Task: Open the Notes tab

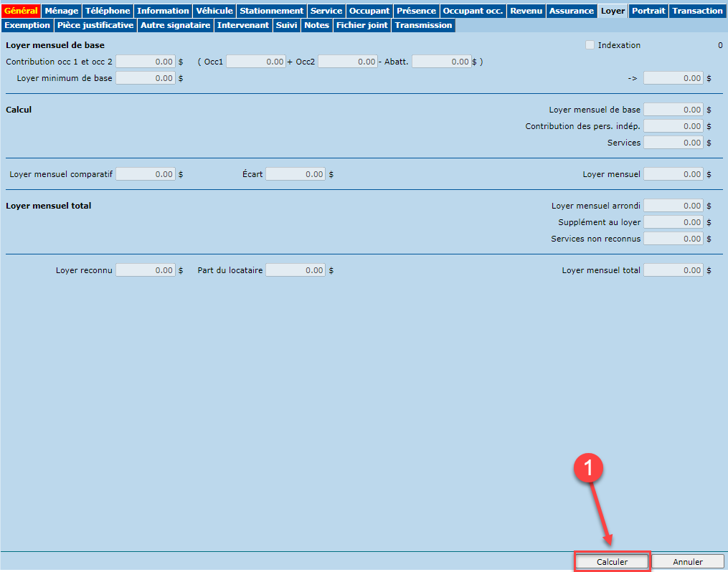Action: (316, 25)
